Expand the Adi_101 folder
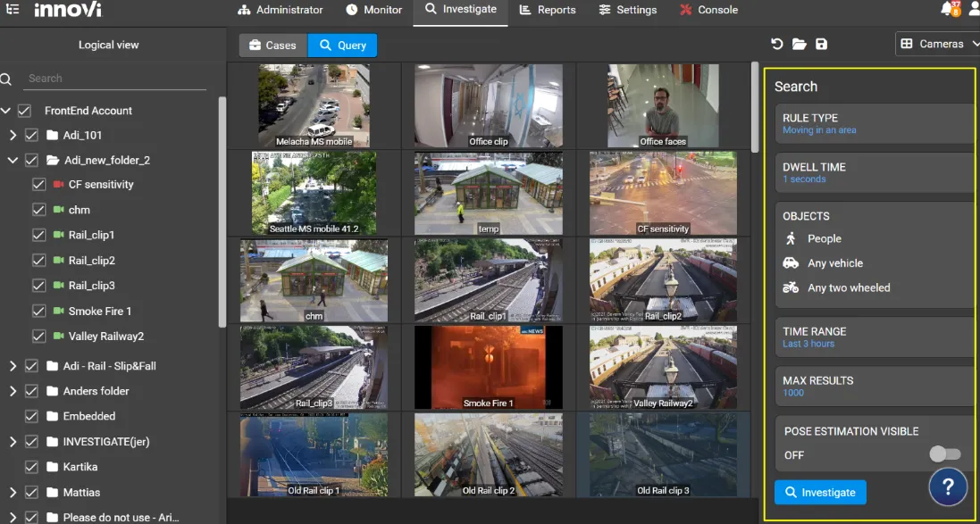 [x=13, y=135]
